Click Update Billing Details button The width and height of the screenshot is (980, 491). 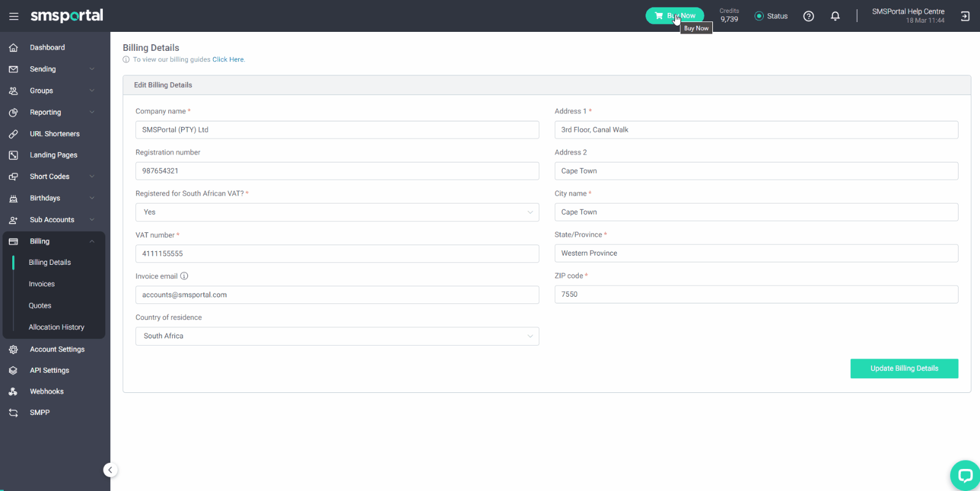[x=904, y=368]
